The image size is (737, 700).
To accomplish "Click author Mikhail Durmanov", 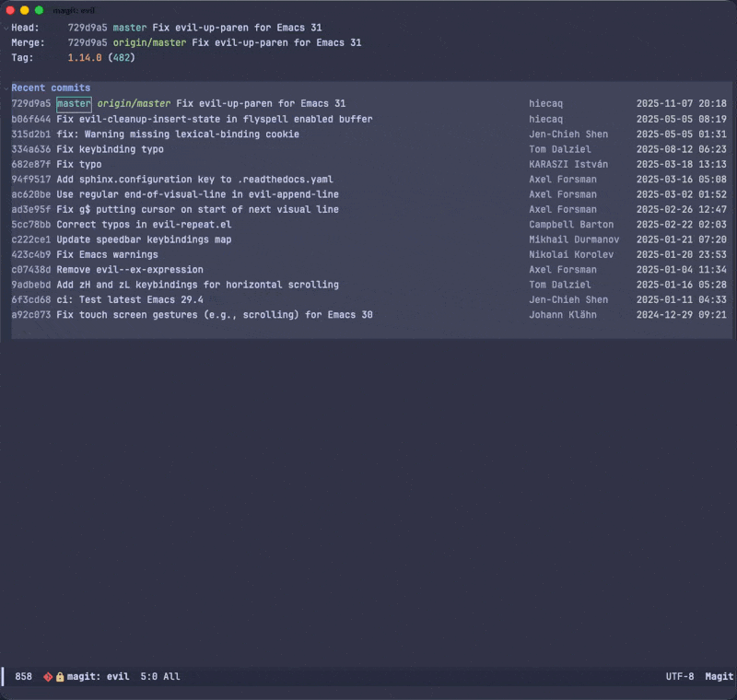I will 574,239.
